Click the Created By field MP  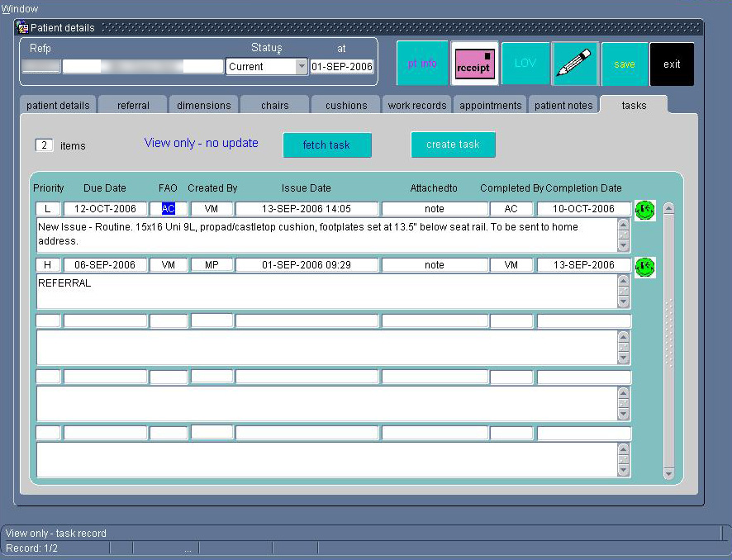pyautogui.click(x=212, y=265)
